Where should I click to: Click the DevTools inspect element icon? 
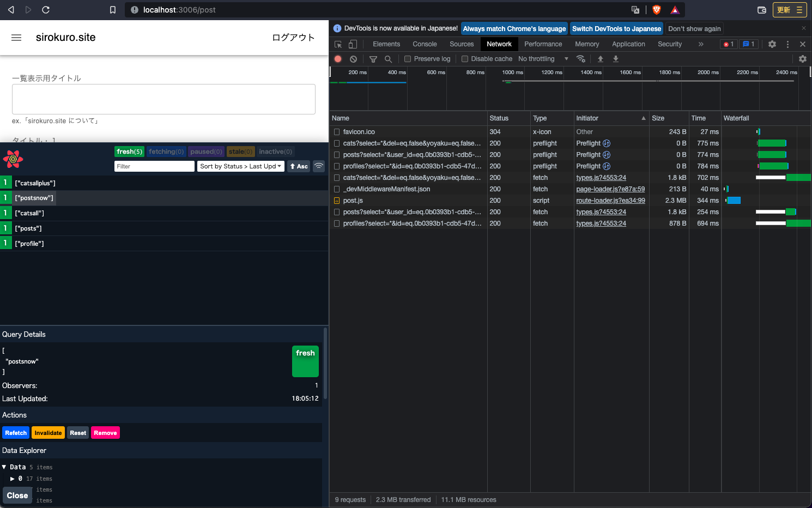pos(338,44)
